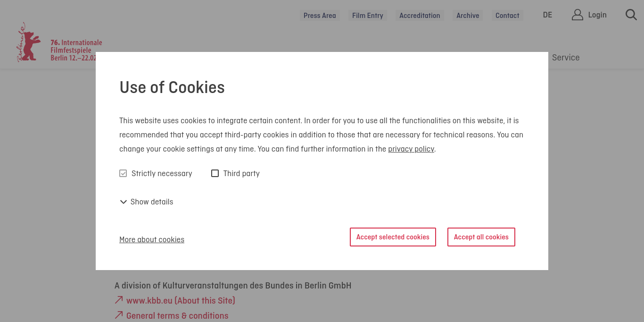Click the arrow icon beside www.kbb.eu
The height and width of the screenshot is (322, 644).
pyautogui.click(x=119, y=300)
